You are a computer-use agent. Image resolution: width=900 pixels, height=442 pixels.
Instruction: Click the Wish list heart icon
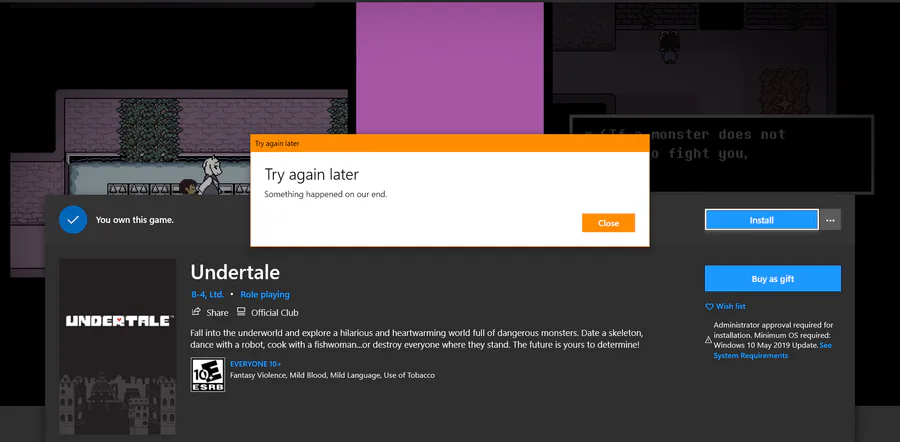(709, 307)
